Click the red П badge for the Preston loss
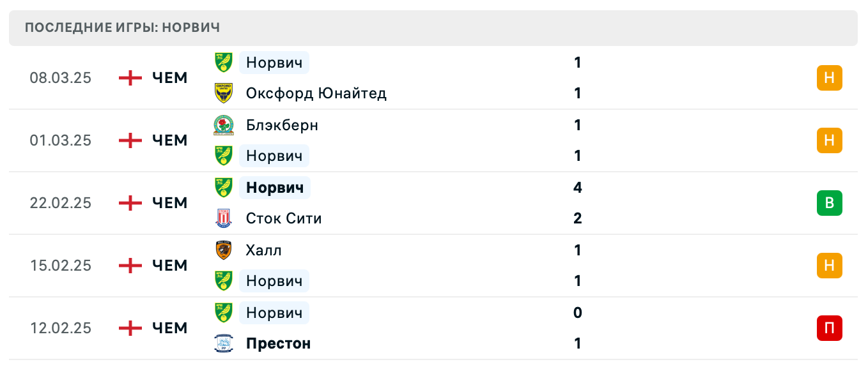868x369 pixels. tap(829, 328)
